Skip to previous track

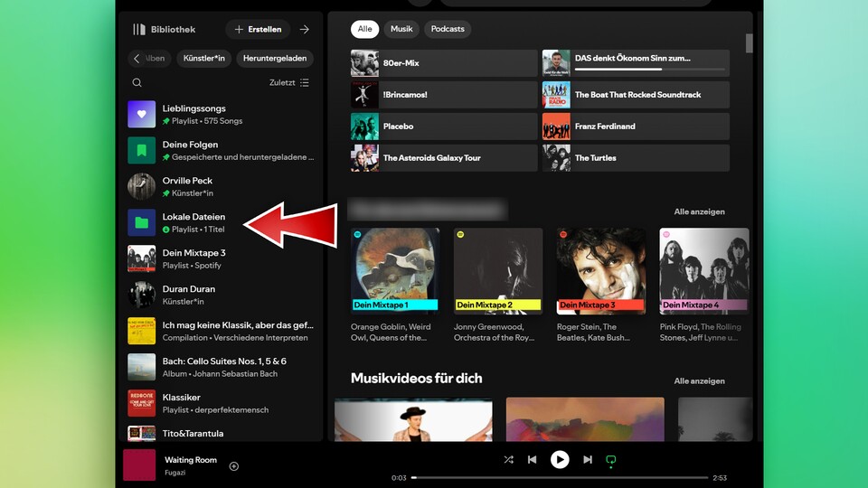pyautogui.click(x=532, y=460)
